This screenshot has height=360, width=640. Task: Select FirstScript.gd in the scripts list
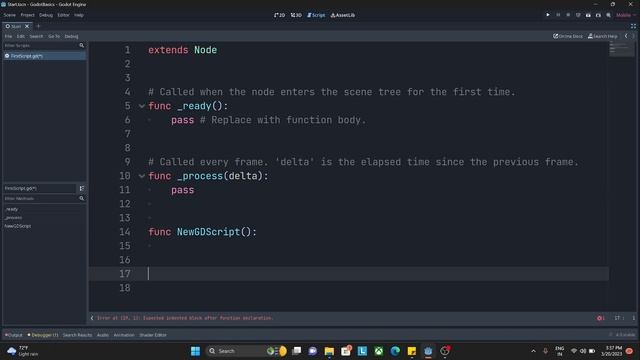click(44, 56)
